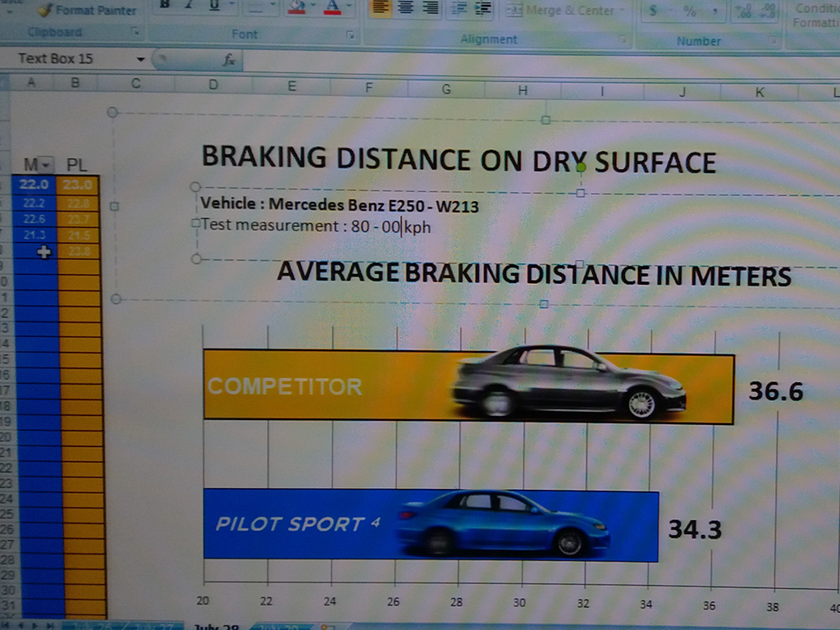Toggle Underline formatting

(x=214, y=5)
